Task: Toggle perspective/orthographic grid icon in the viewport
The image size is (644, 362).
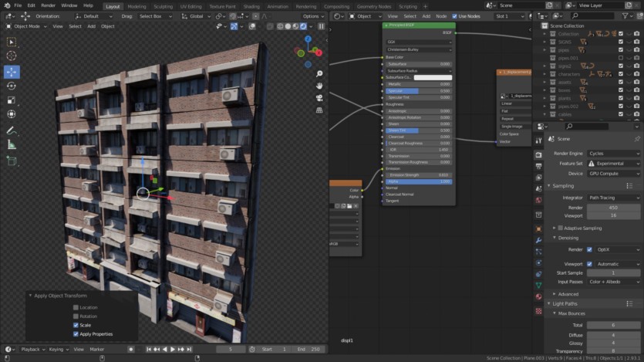Action: (x=319, y=110)
